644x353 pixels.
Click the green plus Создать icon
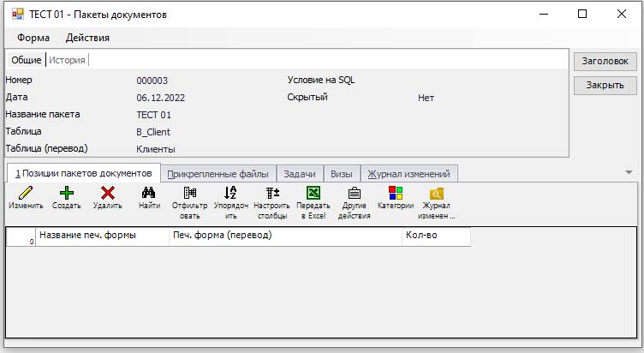(66, 194)
